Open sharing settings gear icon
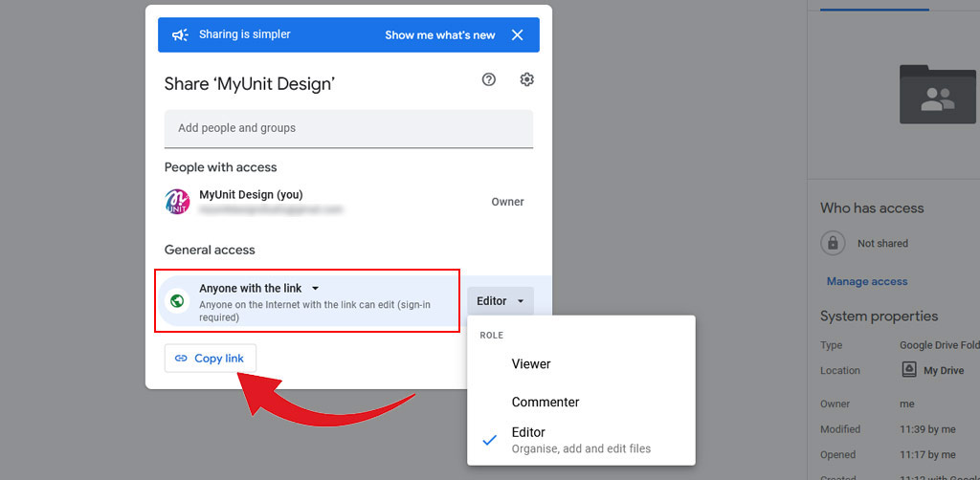The height and width of the screenshot is (480, 980). pyautogui.click(x=527, y=79)
